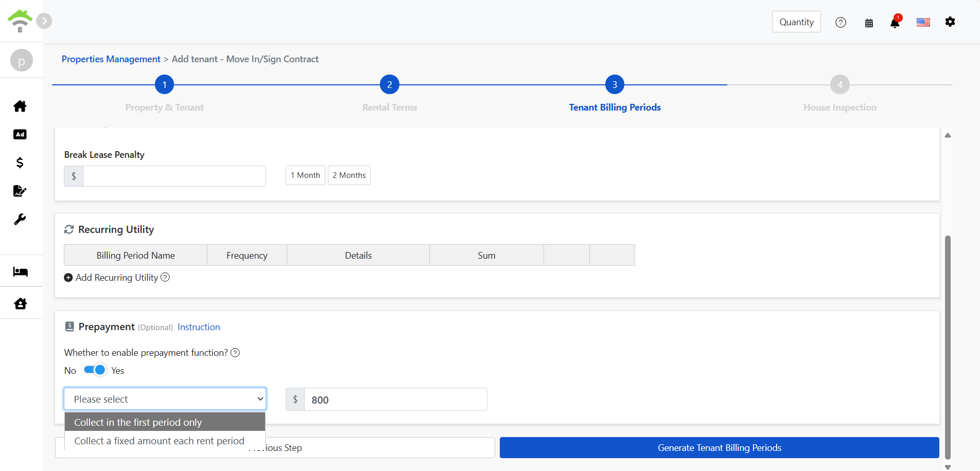Go to step 2 Rental Terms

click(x=390, y=85)
